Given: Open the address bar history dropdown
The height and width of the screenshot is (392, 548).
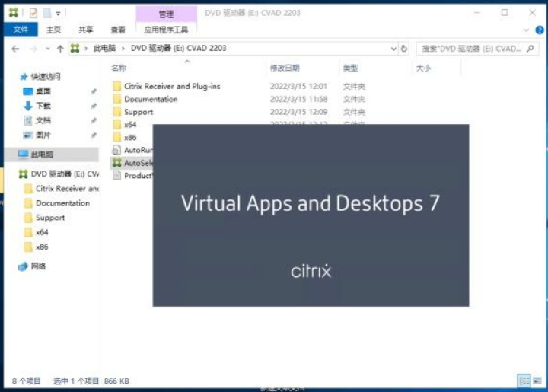Looking at the screenshot, I should (393, 49).
